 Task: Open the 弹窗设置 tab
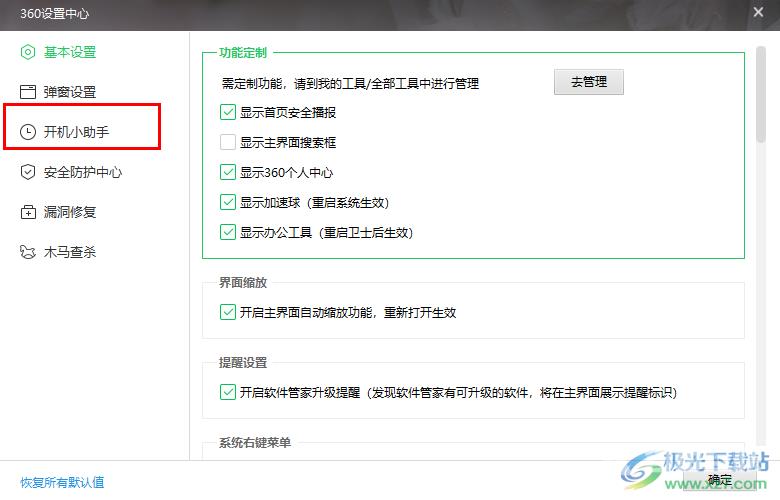click(x=70, y=92)
